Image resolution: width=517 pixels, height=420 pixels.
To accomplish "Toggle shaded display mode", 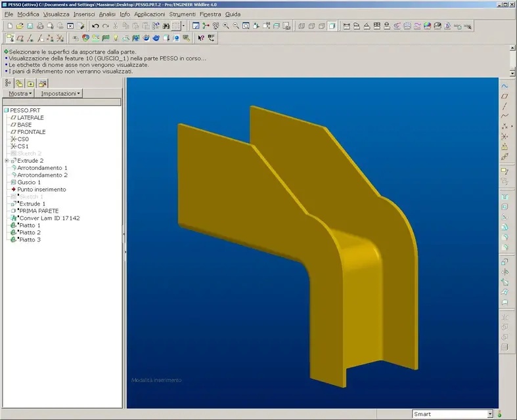I will 332,26.
